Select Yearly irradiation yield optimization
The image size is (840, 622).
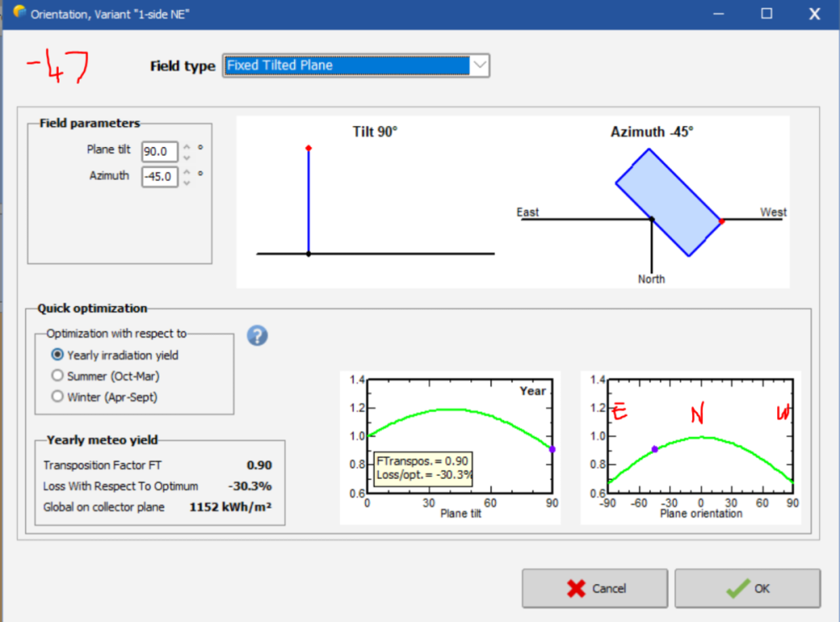click(58, 355)
